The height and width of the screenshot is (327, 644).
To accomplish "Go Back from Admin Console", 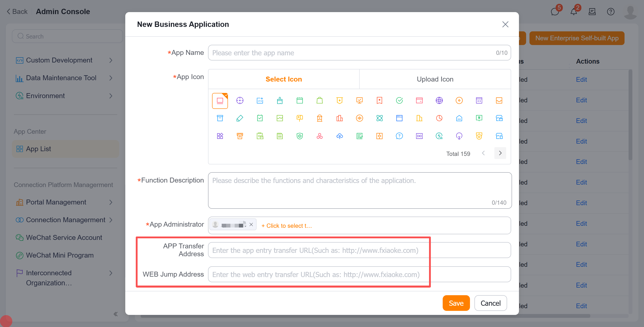I will (17, 11).
